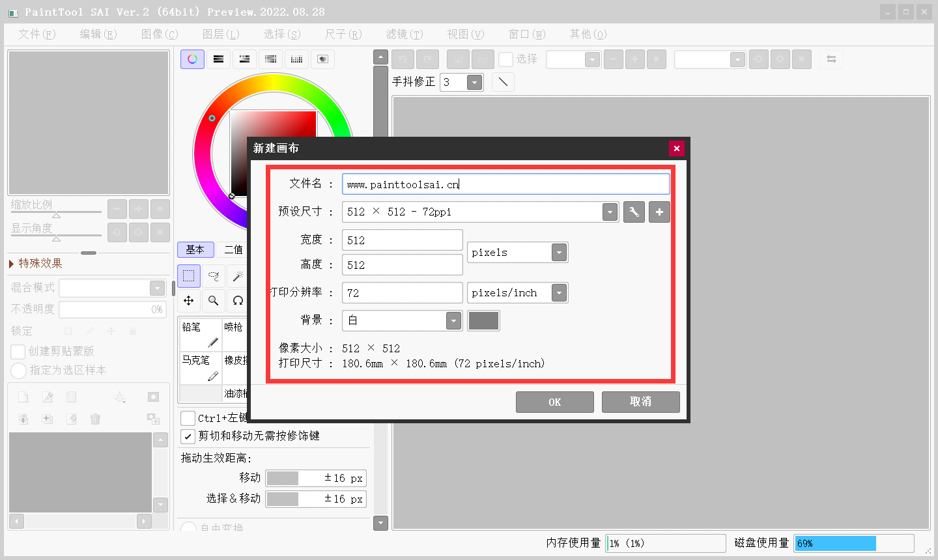
Task: Uncheck 剪切和移动无需按修饰键 option
Action: pyautogui.click(x=188, y=436)
